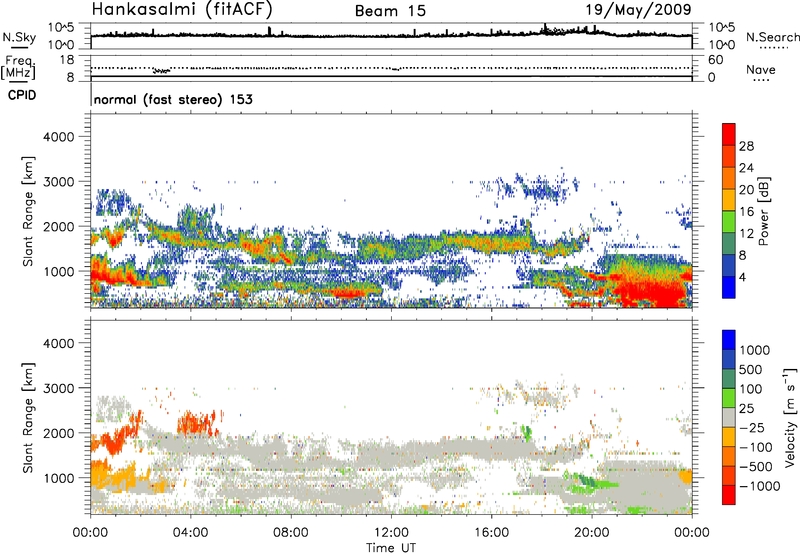Click the date '19/May/2009'
Screen dimensions: 800x554
point(638,10)
